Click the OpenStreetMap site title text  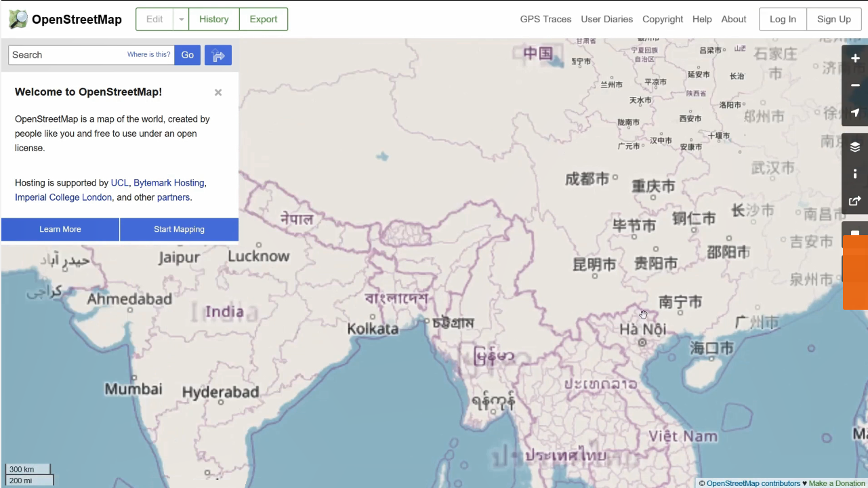[77, 19]
